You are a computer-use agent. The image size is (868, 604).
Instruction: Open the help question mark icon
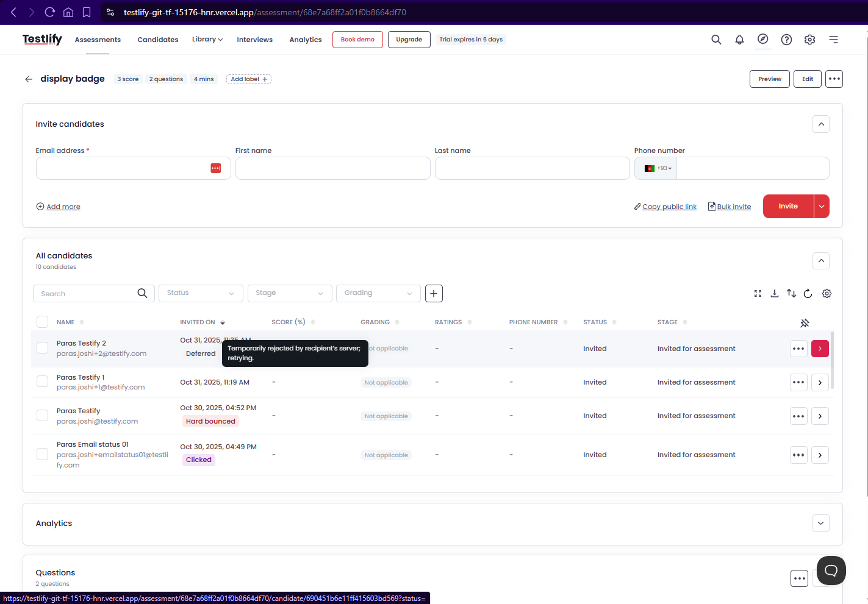pos(786,40)
